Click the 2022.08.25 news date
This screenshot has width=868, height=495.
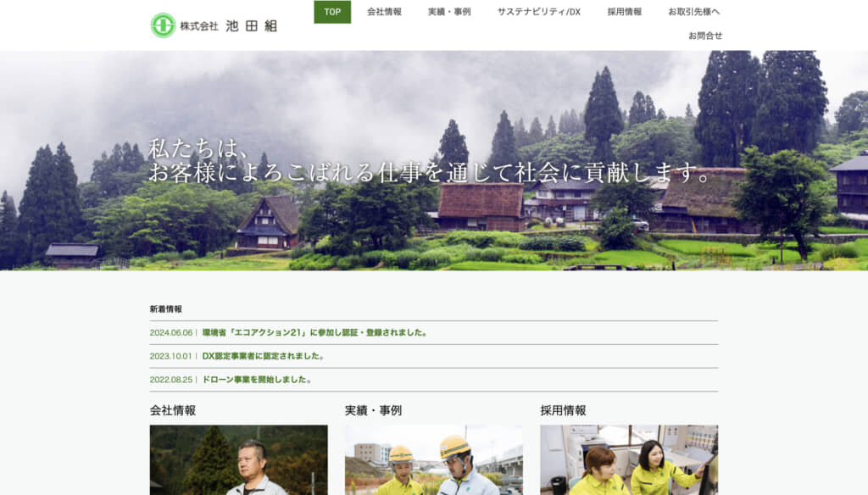(x=171, y=380)
